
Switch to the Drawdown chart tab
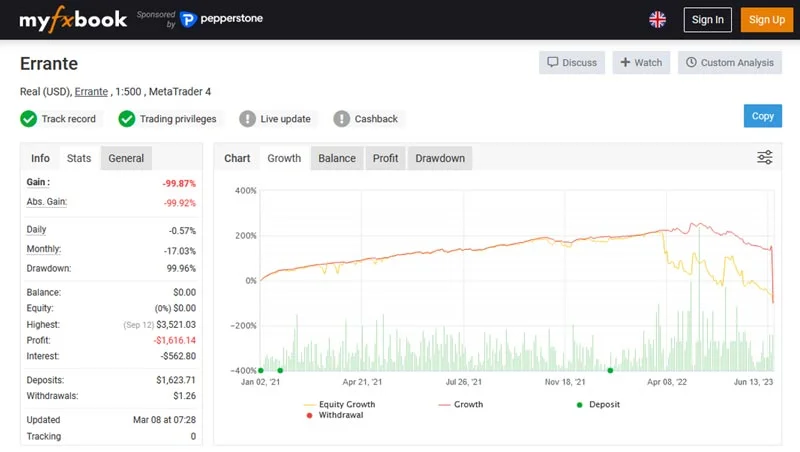(x=440, y=158)
